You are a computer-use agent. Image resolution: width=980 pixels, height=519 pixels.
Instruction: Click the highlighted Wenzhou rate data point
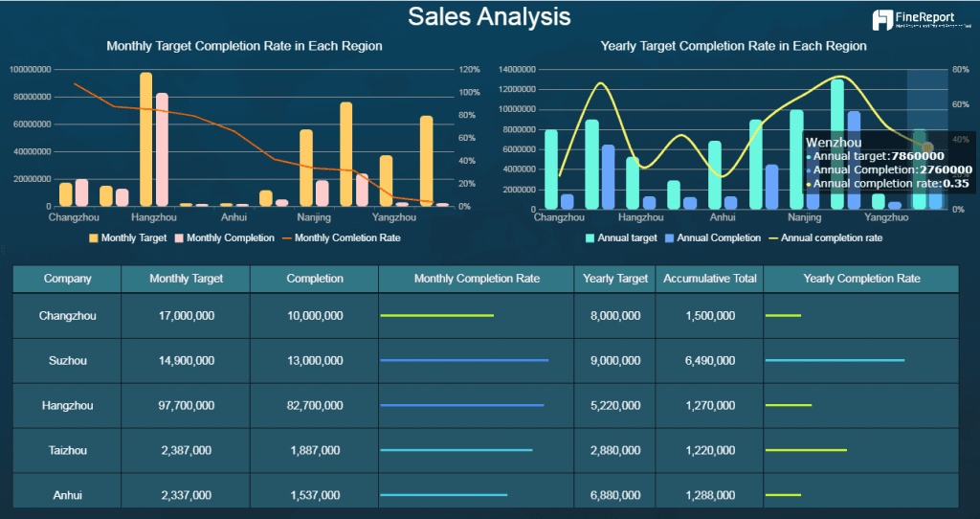(x=927, y=147)
